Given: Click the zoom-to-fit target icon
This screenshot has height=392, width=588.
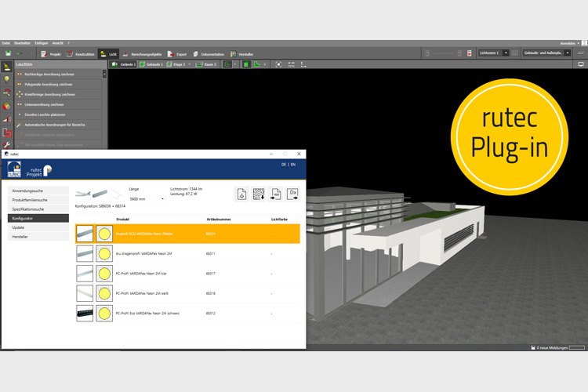Looking at the screenshot, I should (278, 64).
